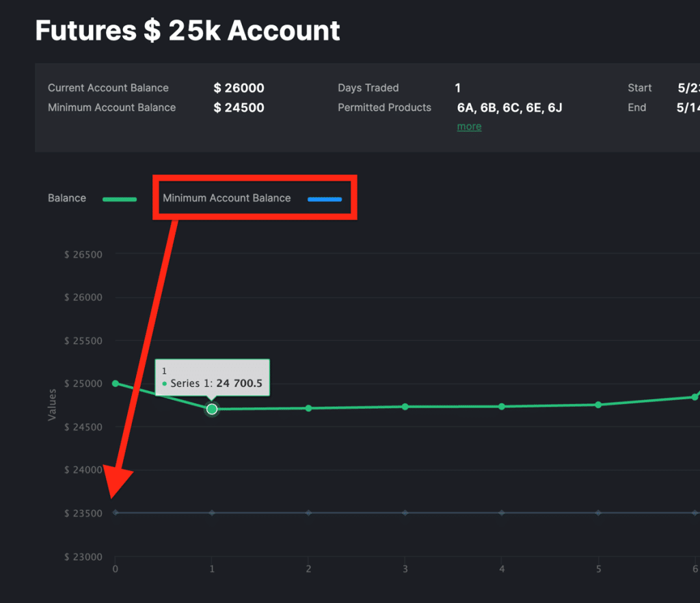This screenshot has width=700, height=603.
Task: Click the green Balance point at day 2
Action: click(308, 408)
